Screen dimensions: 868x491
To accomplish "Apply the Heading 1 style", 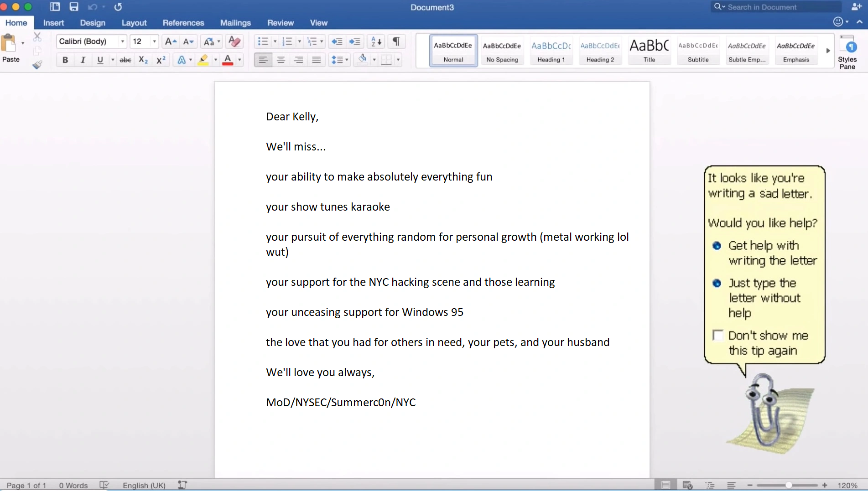I will [x=551, y=51].
